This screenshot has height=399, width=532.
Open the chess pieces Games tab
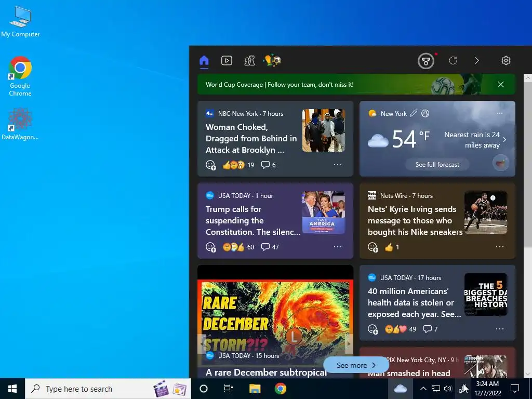point(250,61)
